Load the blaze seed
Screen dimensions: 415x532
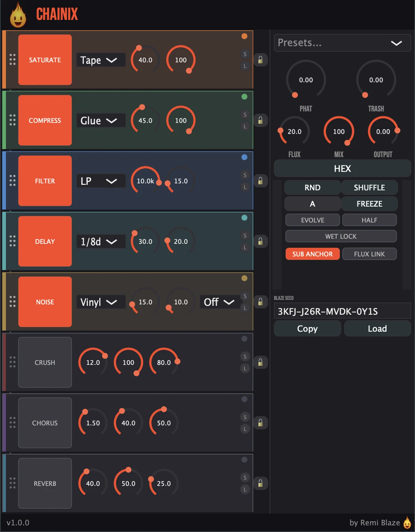point(378,328)
